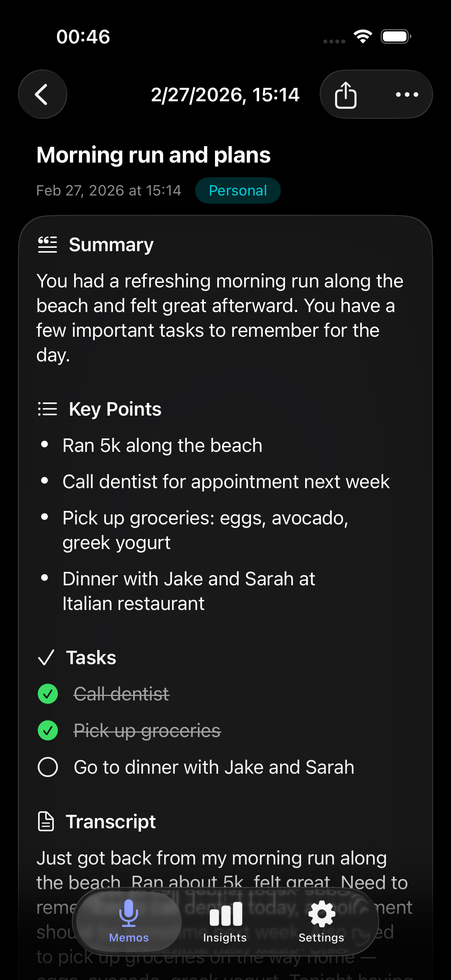Tap the share icon
Viewport: 451px width, 980px height.
click(346, 95)
